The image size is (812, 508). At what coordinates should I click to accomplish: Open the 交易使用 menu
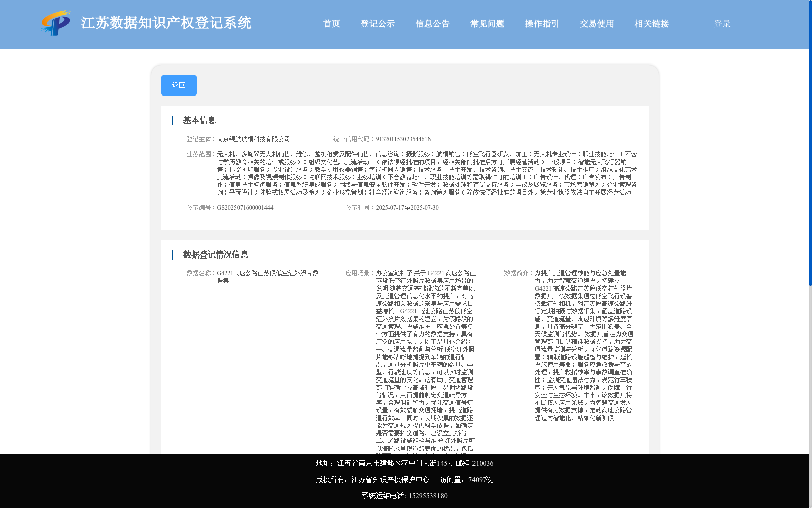click(597, 24)
